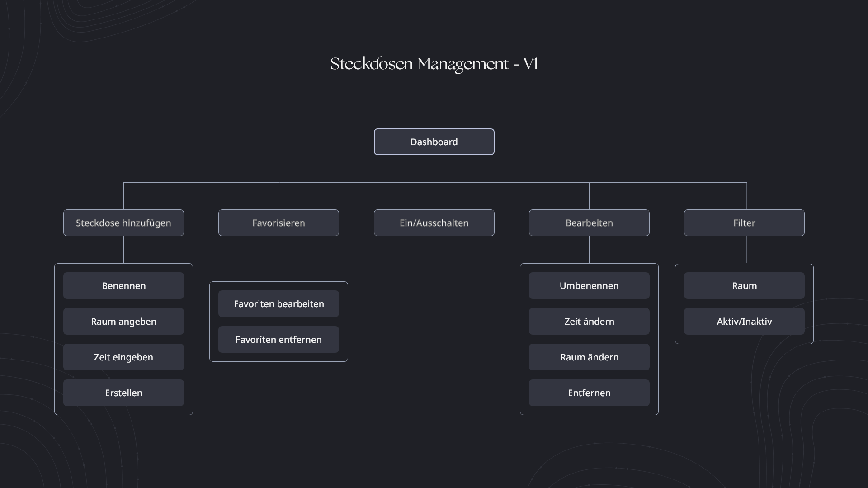Image resolution: width=868 pixels, height=488 pixels.
Task: Select the Filter node
Action: coord(744,223)
